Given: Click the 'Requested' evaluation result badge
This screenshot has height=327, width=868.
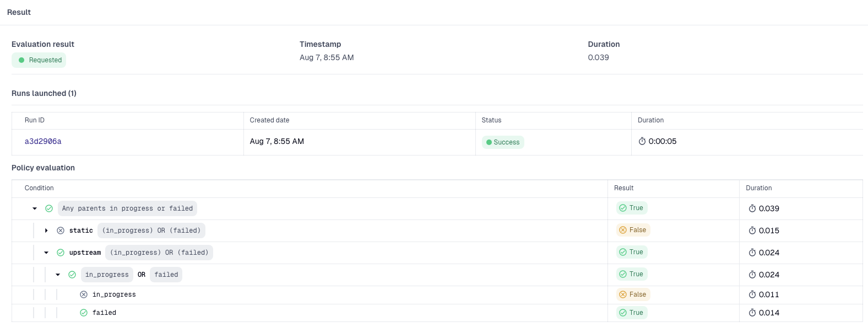Looking at the screenshot, I should click(x=39, y=60).
